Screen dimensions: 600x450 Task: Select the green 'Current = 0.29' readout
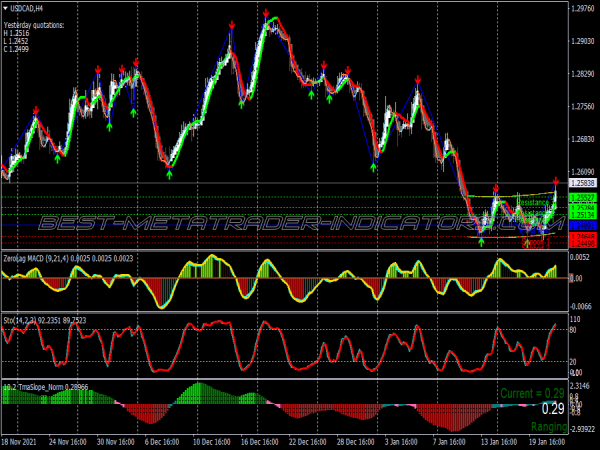click(x=532, y=393)
